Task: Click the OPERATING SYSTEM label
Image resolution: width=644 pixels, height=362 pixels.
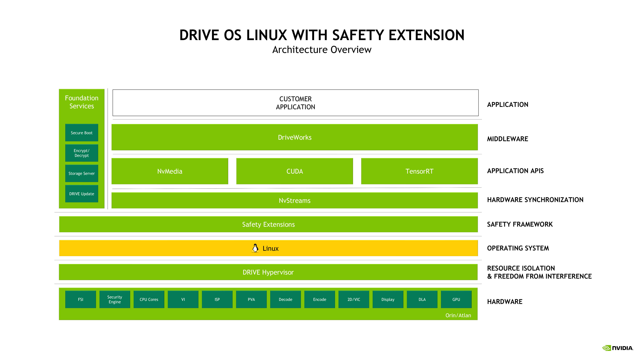Action: click(518, 248)
